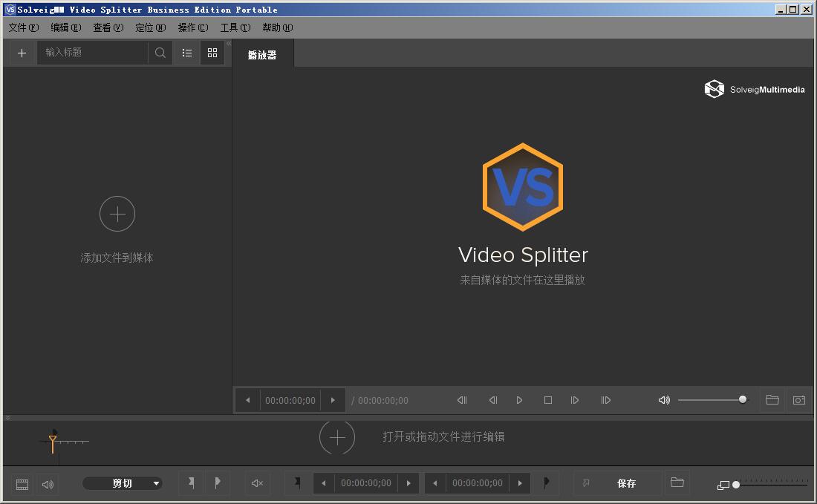Click circled plus to open file for editing
Viewport: 817px width, 504px height.
(x=337, y=437)
